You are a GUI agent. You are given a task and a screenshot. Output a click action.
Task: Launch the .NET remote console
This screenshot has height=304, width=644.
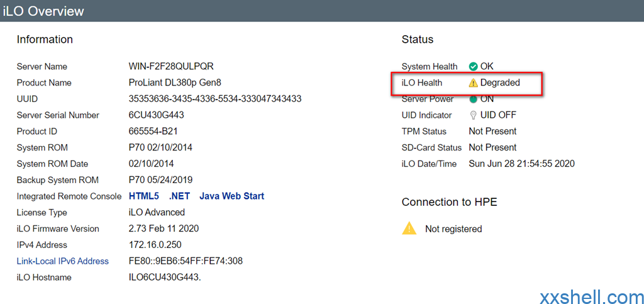179,196
